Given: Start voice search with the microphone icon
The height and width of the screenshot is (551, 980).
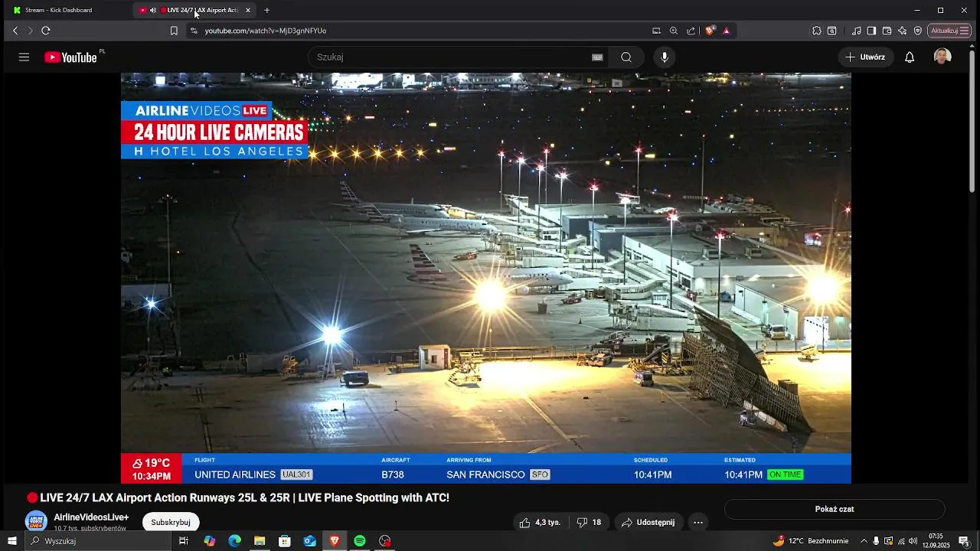Looking at the screenshot, I should (x=665, y=57).
